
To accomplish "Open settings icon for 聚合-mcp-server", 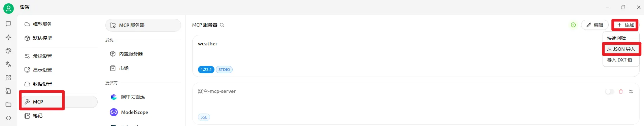I will tap(631, 91).
